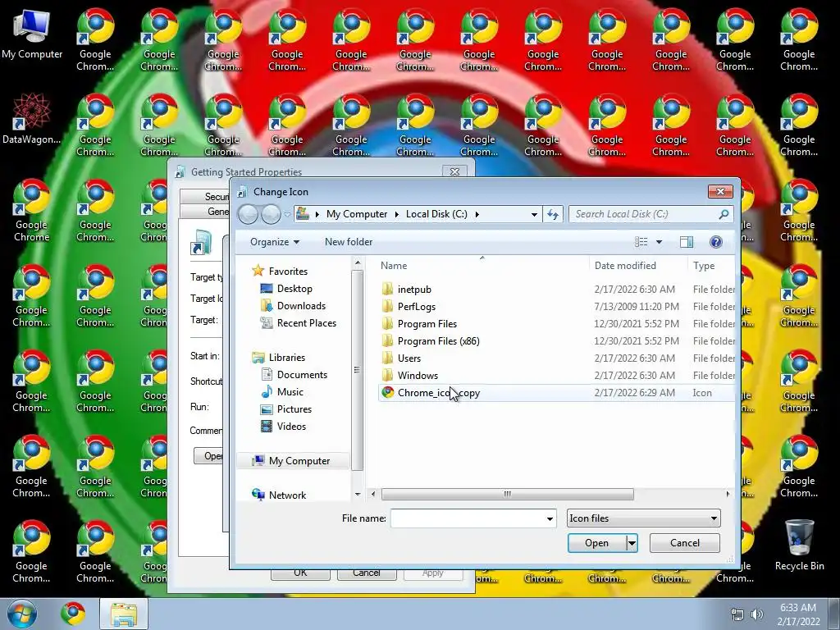Click the File name input box
This screenshot has width=840, height=630.
click(x=467, y=518)
